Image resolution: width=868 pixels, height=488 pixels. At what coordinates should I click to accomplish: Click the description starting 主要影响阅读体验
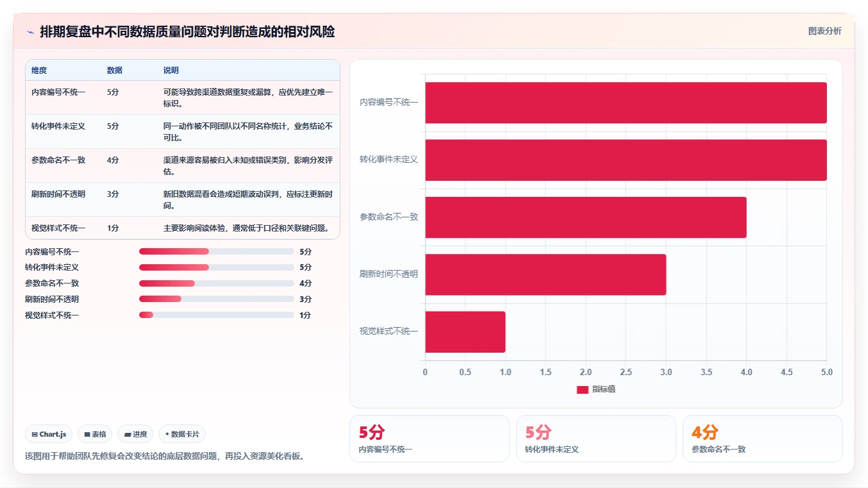246,228
